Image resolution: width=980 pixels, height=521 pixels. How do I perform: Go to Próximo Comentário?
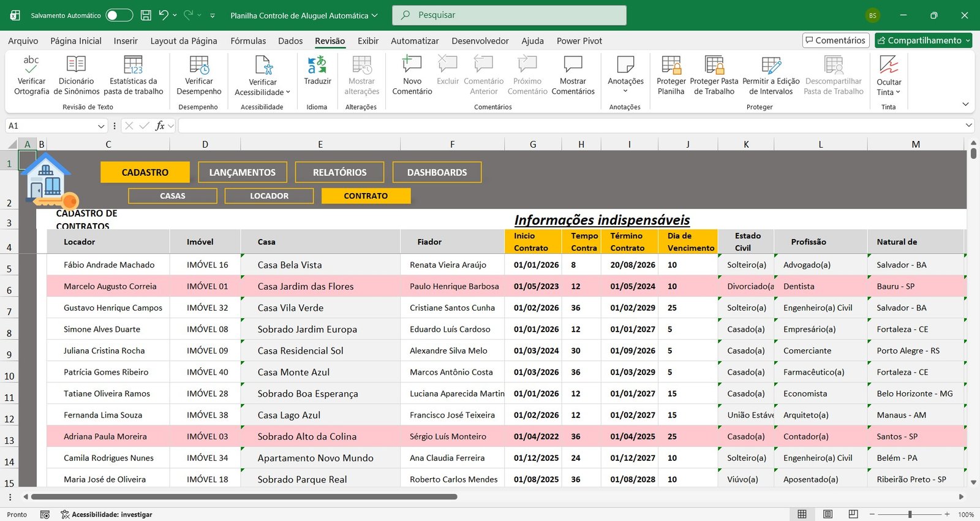click(x=527, y=75)
